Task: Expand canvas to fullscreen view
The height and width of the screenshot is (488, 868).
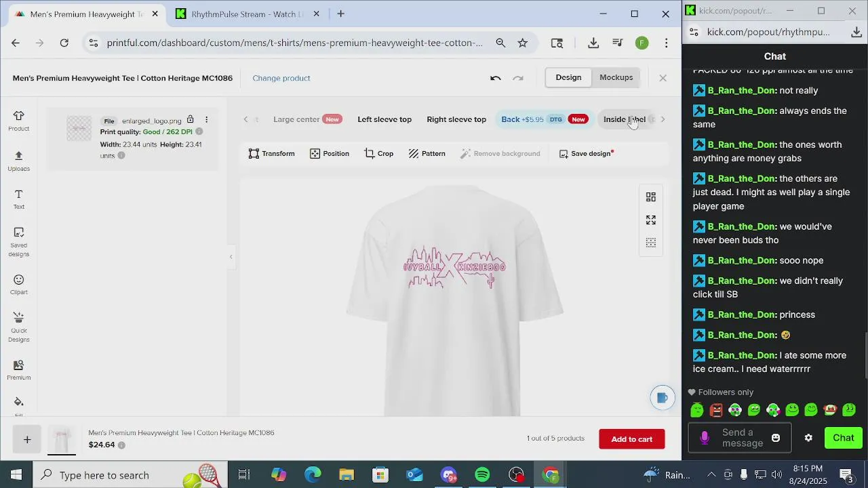Action: [651, 220]
